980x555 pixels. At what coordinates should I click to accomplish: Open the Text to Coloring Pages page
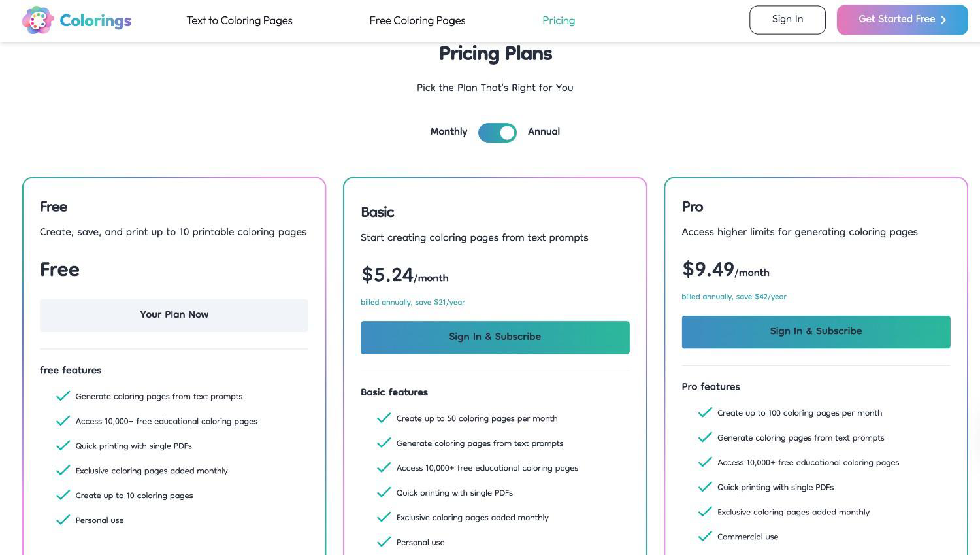tap(239, 20)
